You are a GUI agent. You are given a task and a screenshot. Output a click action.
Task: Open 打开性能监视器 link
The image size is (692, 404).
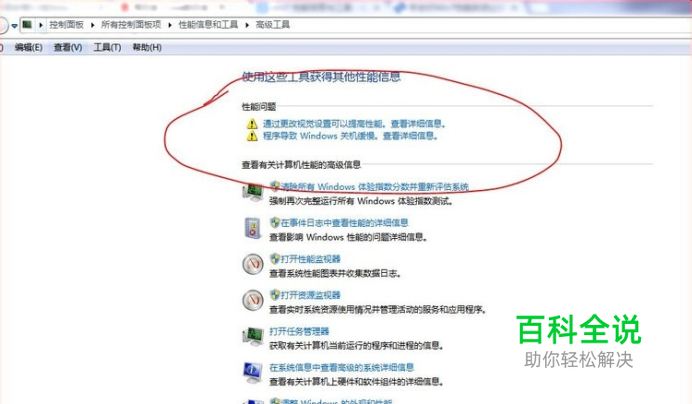(310, 259)
